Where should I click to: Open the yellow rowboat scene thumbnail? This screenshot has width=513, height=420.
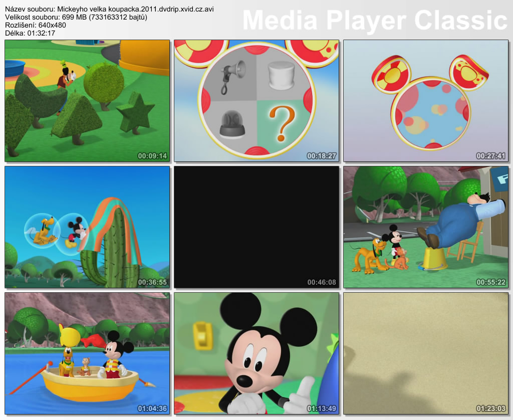tap(87, 353)
